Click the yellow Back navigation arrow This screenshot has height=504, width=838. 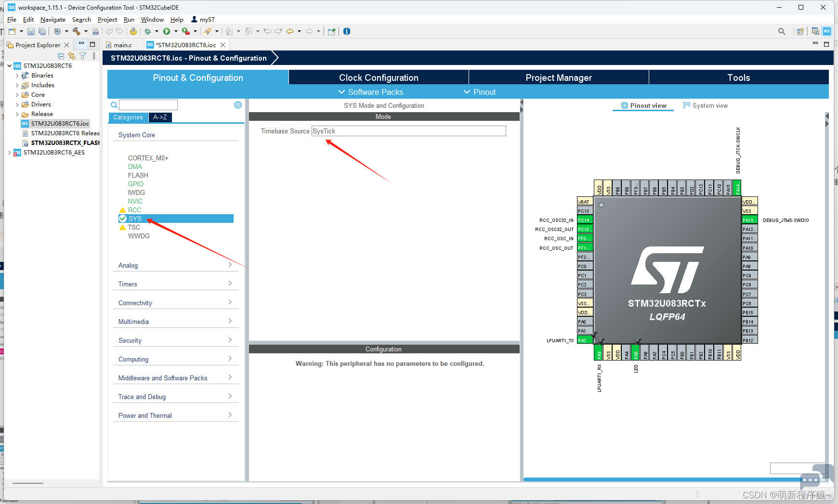[x=290, y=31]
